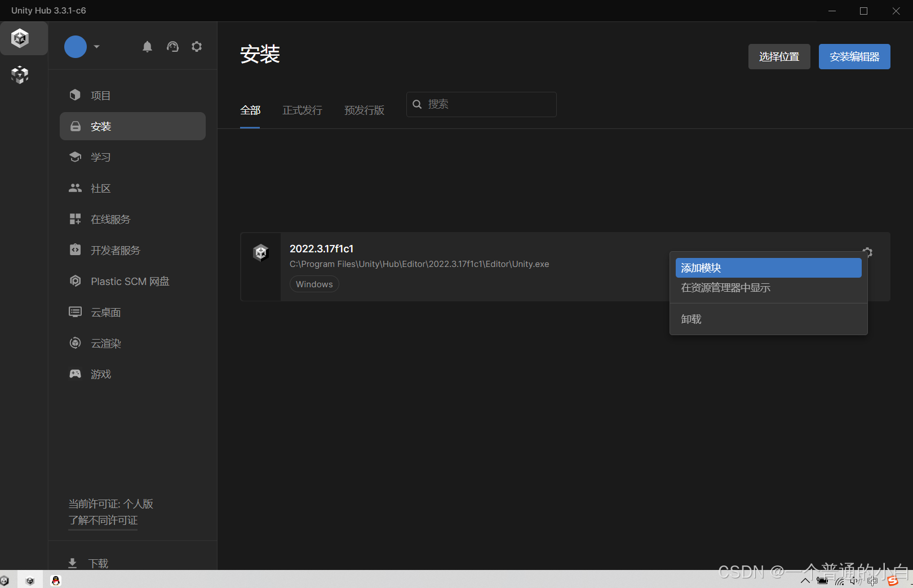Switch to 全部 tab

[250, 110]
